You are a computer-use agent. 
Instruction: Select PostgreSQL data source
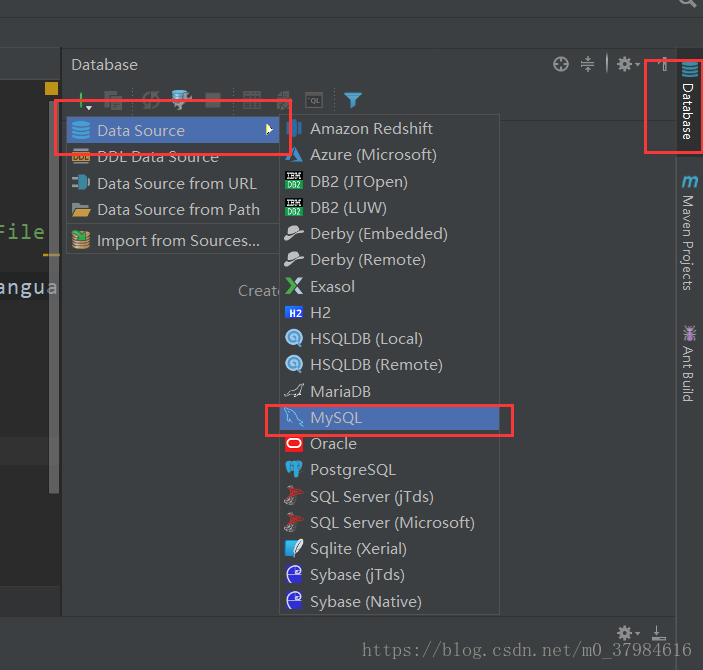389,470
